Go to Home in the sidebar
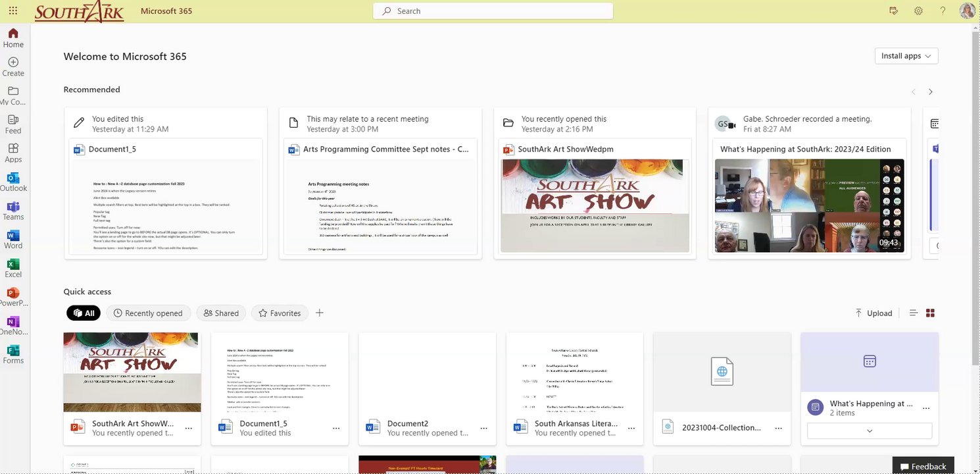This screenshot has height=474, width=980. pyautogui.click(x=13, y=38)
